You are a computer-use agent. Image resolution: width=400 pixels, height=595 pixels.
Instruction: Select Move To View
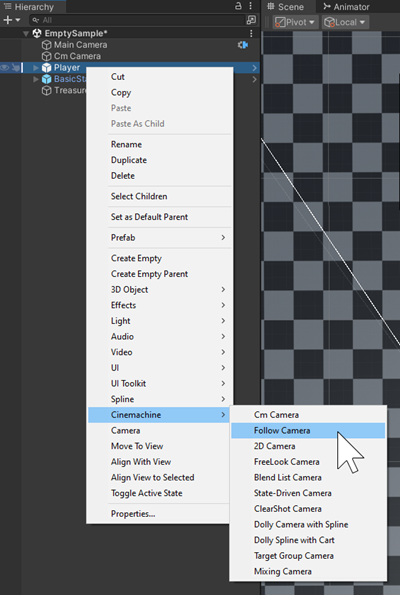tap(160, 446)
